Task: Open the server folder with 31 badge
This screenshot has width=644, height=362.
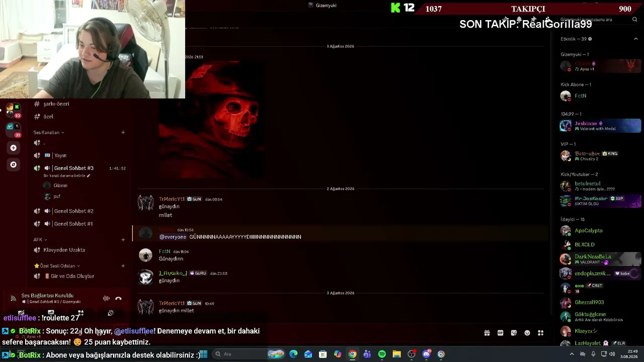Action: (x=14, y=130)
